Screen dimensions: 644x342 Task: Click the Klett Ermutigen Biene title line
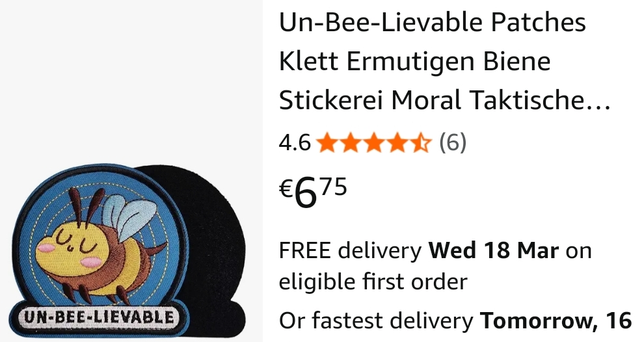[415, 62]
